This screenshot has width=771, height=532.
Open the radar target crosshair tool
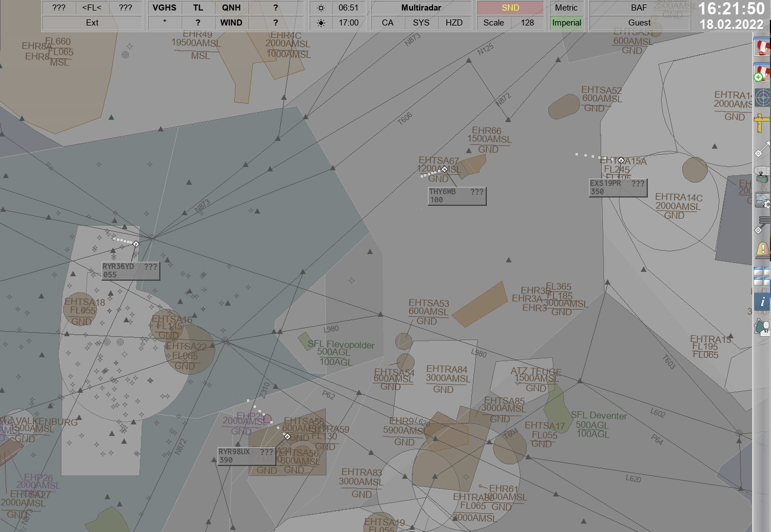[x=762, y=98]
